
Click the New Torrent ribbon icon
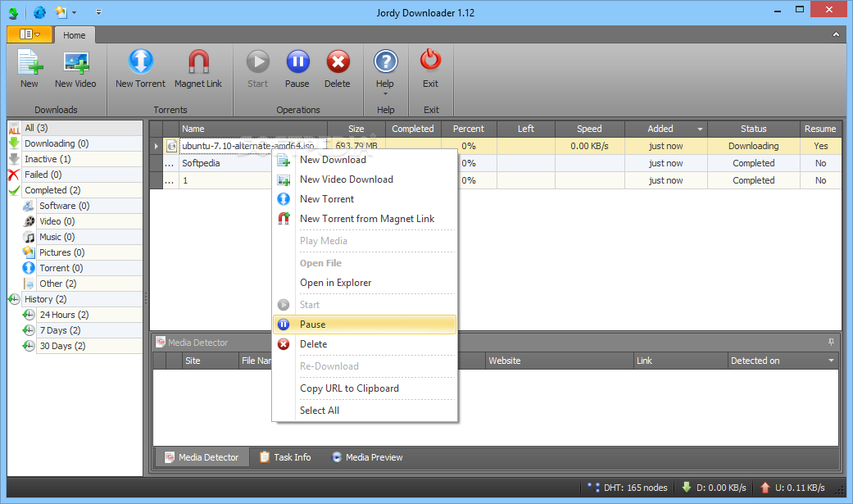[x=140, y=61]
